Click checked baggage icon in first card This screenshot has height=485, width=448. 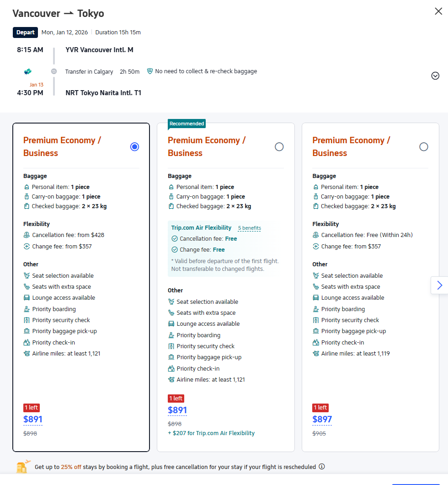click(x=27, y=206)
